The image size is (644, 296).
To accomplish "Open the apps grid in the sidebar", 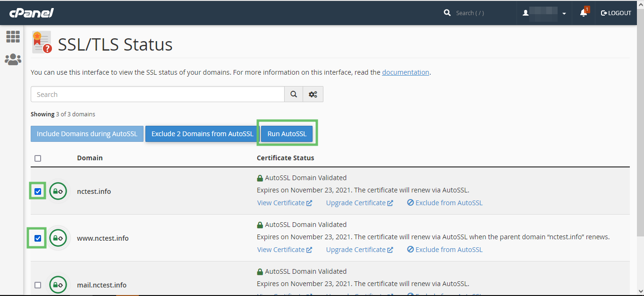I will [13, 36].
